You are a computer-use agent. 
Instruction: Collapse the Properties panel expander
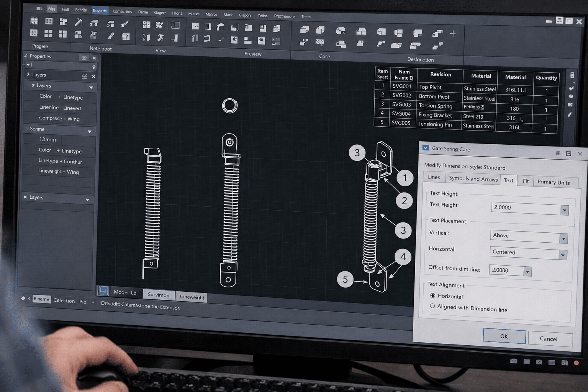(x=26, y=56)
